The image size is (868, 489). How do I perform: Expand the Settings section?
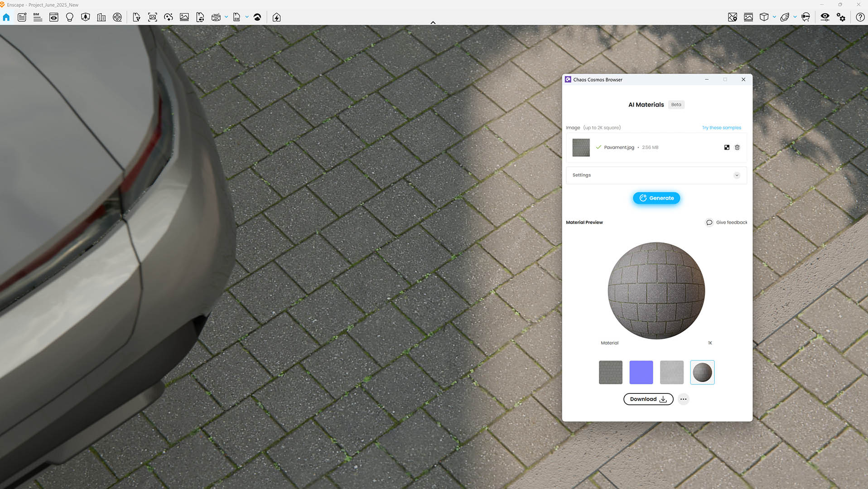click(x=656, y=175)
